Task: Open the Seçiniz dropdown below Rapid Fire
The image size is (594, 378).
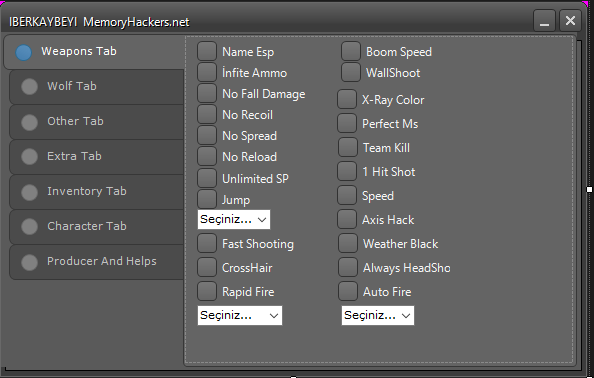Action: click(x=240, y=316)
